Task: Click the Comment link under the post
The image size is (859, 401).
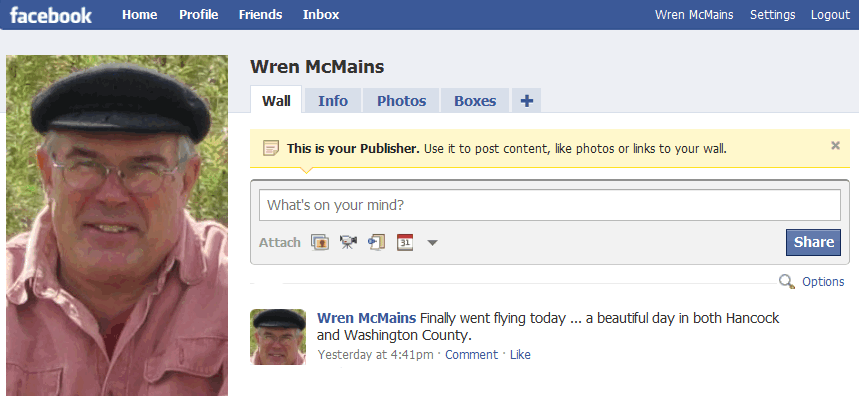Action: [471, 354]
